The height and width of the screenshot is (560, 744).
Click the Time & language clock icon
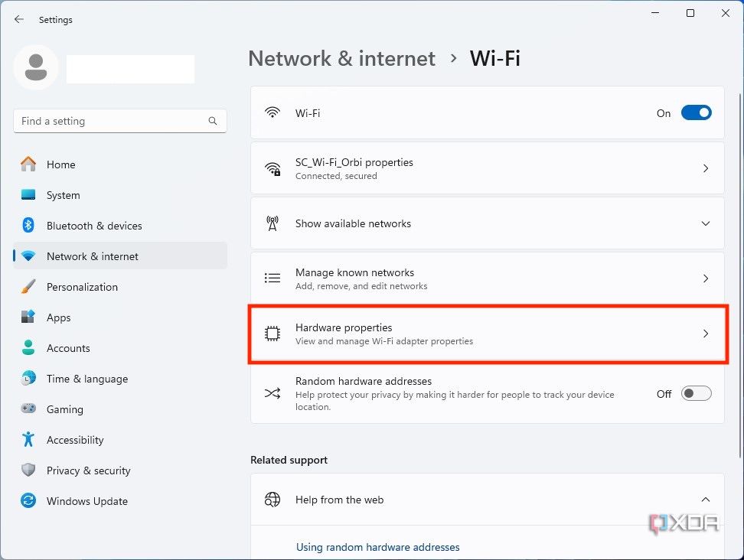point(28,379)
